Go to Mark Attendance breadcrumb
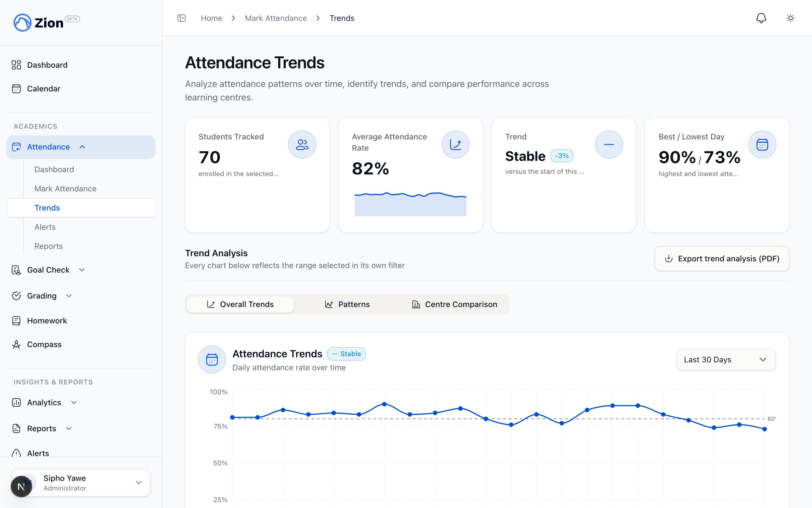Image resolution: width=812 pixels, height=508 pixels. tap(276, 18)
